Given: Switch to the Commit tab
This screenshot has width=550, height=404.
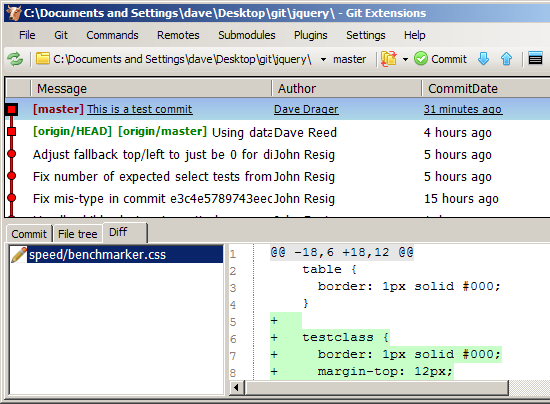Looking at the screenshot, I should pyautogui.click(x=29, y=234).
